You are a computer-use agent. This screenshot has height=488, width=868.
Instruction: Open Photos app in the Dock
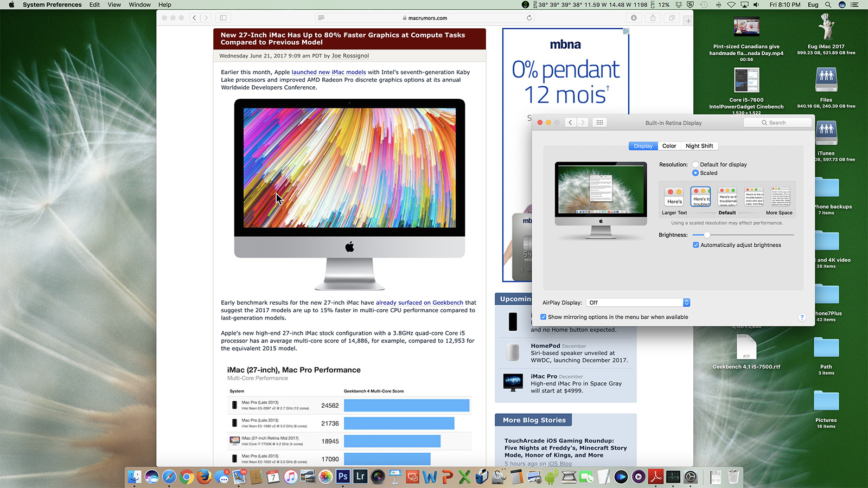click(325, 477)
